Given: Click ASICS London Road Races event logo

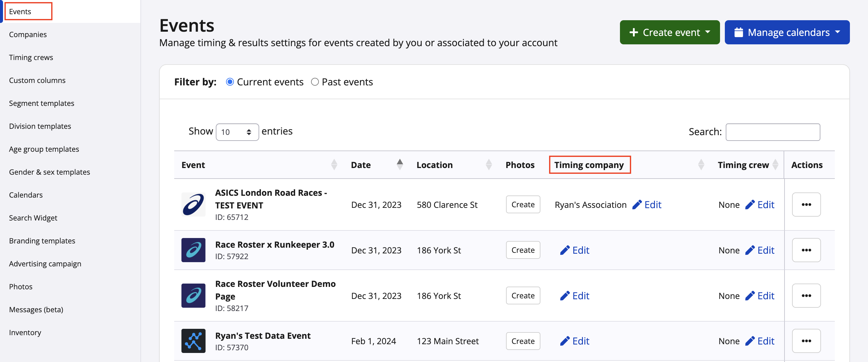Looking at the screenshot, I should (193, 205).
